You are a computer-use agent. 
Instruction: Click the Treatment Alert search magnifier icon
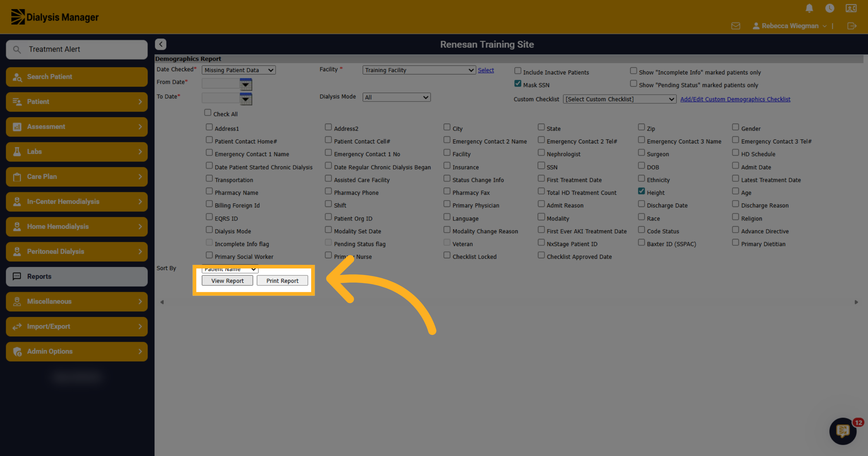(17, 50)
